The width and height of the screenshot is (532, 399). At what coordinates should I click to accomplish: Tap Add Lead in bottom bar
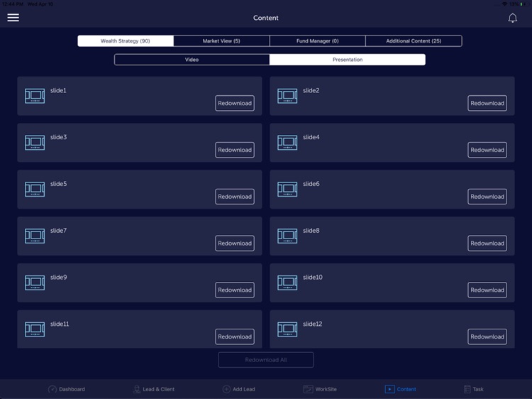click(x=239, y=389)
